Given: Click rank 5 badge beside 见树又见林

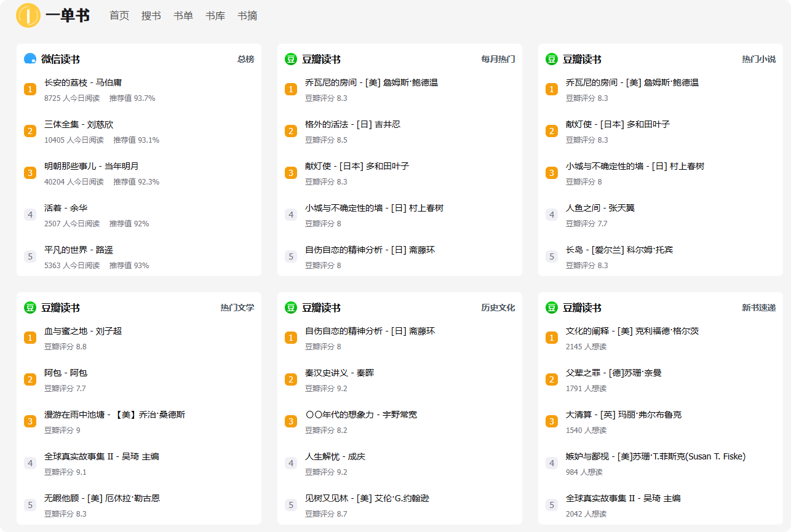Looking at the screenshot, I should tap(291, 505).
